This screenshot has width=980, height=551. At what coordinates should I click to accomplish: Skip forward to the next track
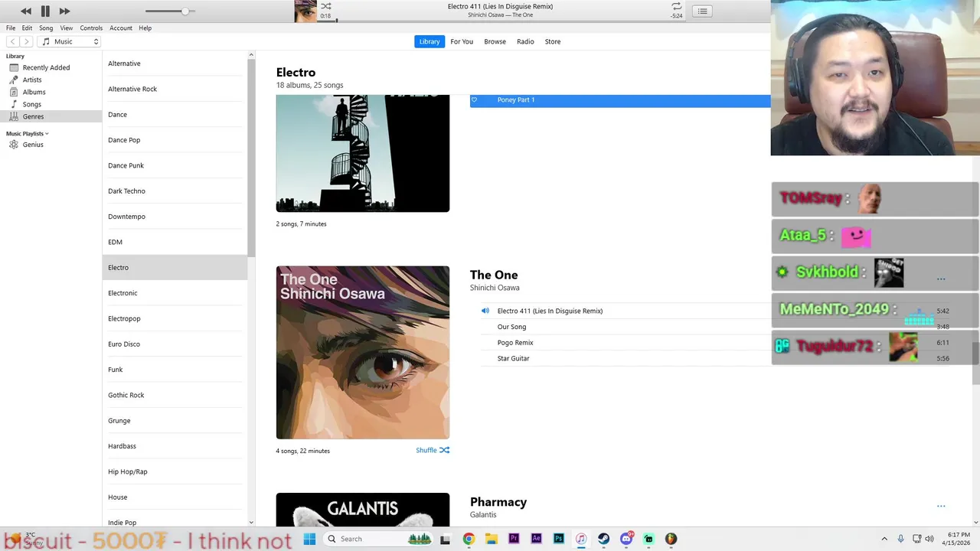[64, 11]
